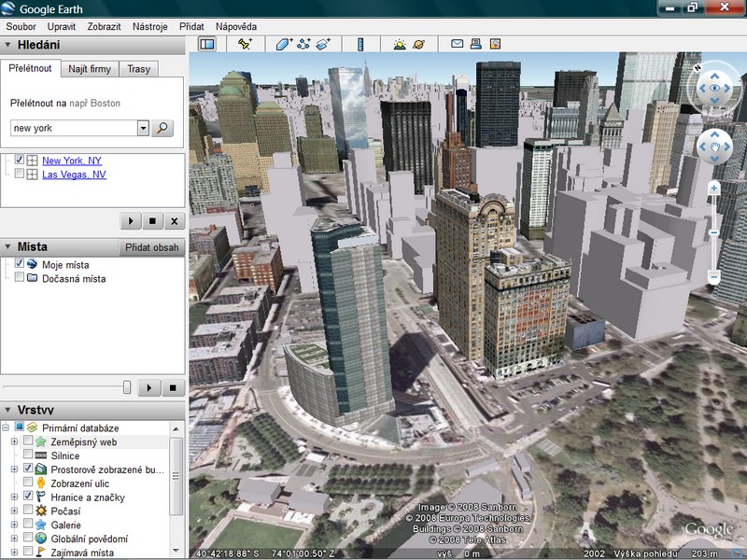Viewport: 747px width, 560px height.
Task: Click the view in Google Maps icon
Action: [x=496, y=44]
